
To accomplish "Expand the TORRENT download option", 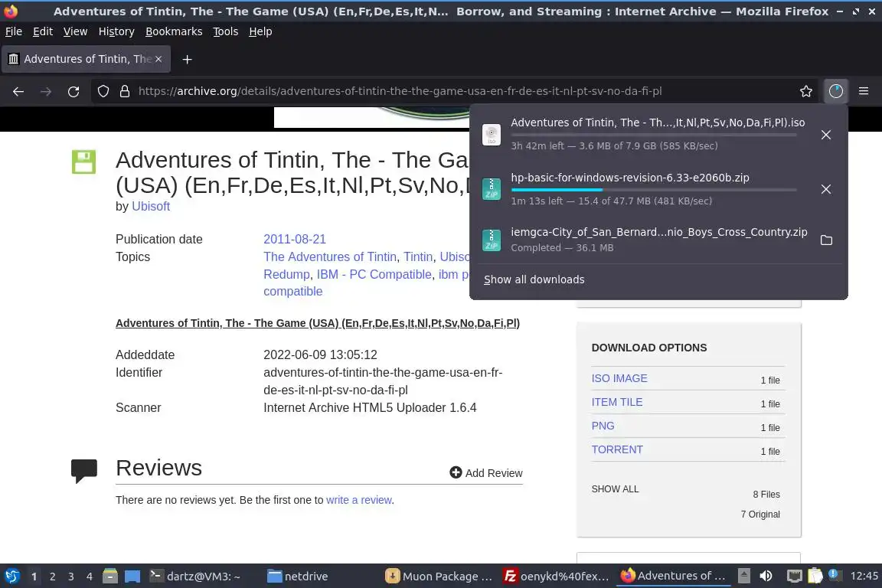I will [617, 449].
